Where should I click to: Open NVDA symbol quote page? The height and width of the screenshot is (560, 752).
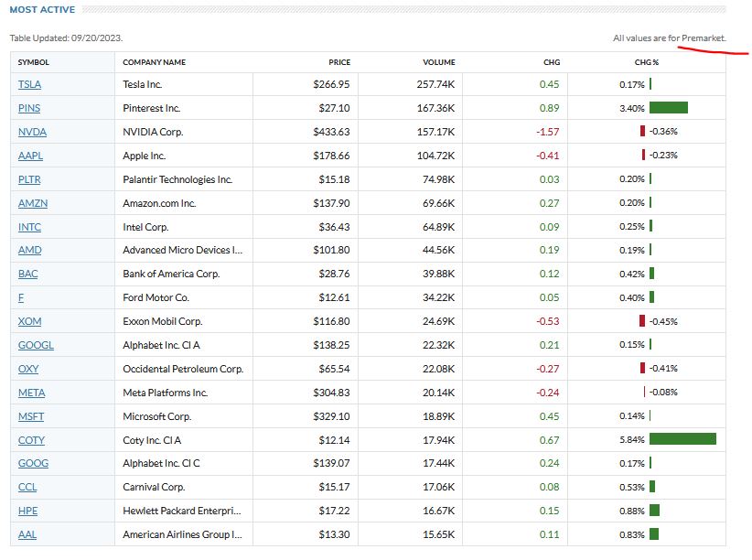[x=31, y=132]
